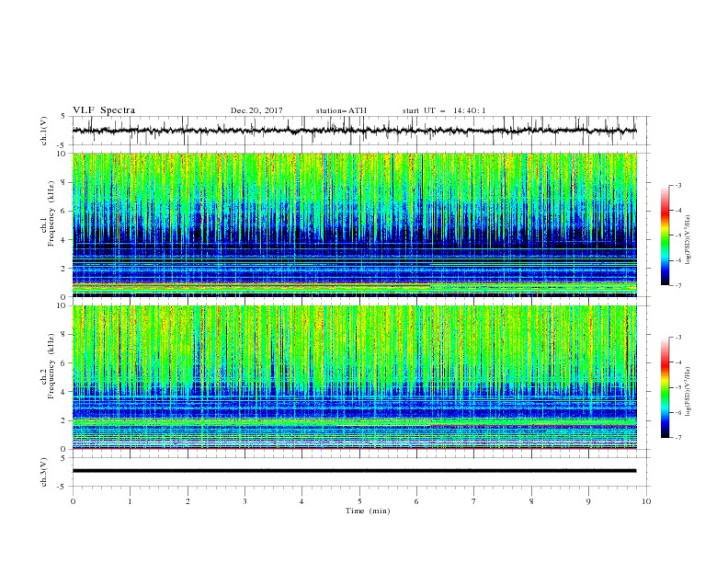Click the ch.2 spectrogram color scale bar
Screen dimensions: 728x563
665,387
